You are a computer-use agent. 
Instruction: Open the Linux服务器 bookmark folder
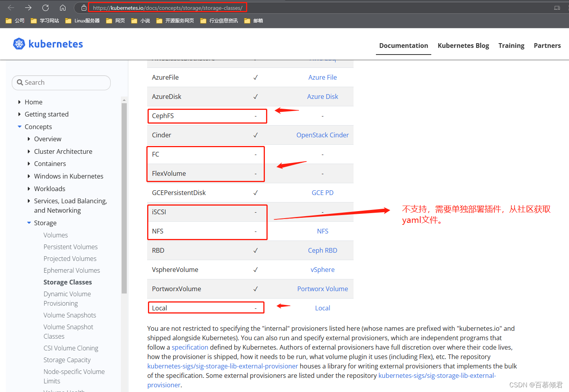[x=82, y=21]
